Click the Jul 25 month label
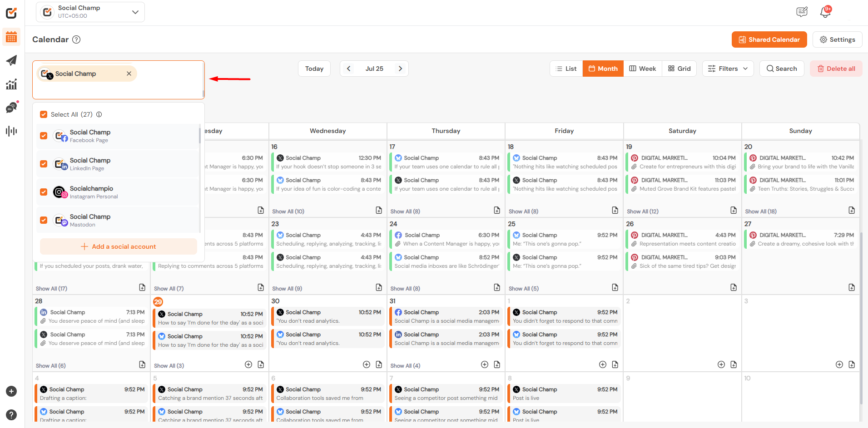 (374, 69)
